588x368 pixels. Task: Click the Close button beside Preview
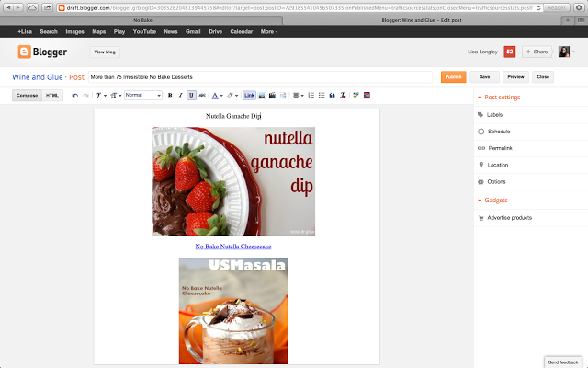pyautogui.click(x=543, y=77)
